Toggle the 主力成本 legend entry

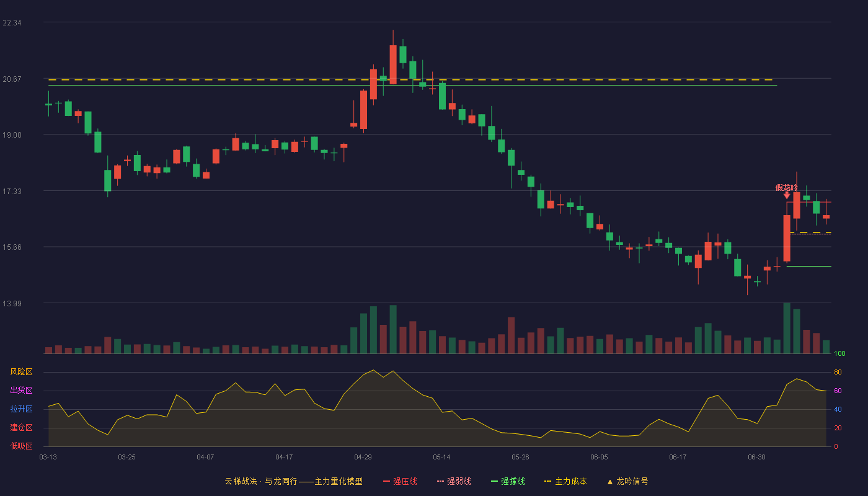(x=565, y=481)
